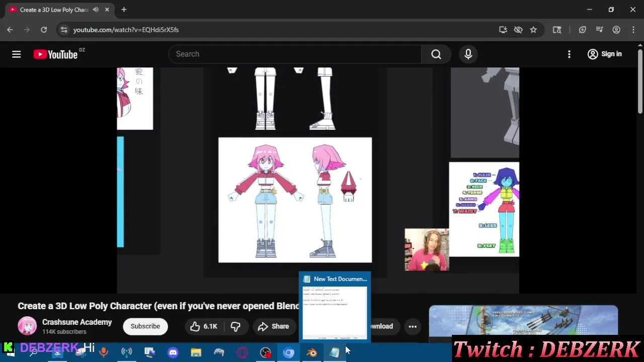Click New Text Document taskbar preview thumbnail
Screen dimensions: 644x362
(335, 308)
